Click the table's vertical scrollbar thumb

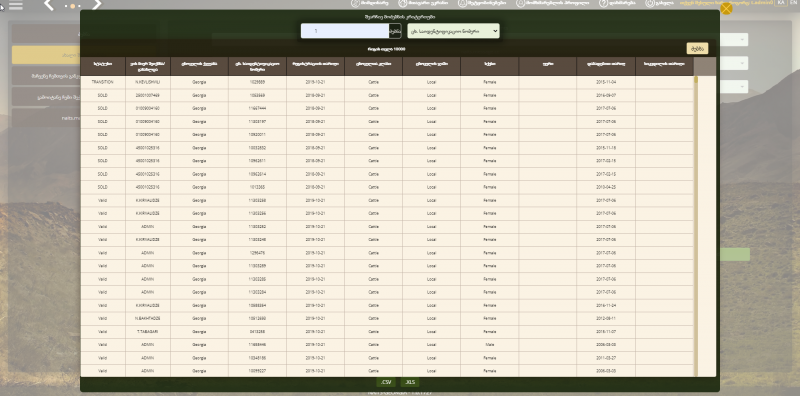pos(696,80)
